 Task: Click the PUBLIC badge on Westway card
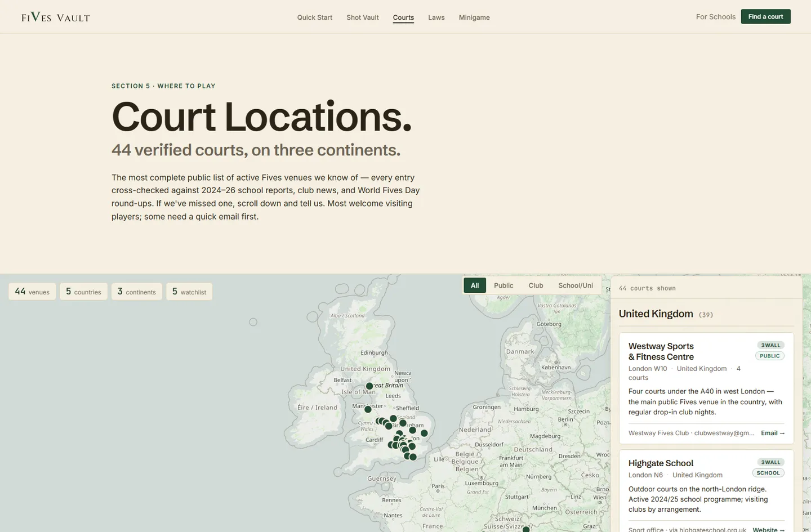point(770,356)
